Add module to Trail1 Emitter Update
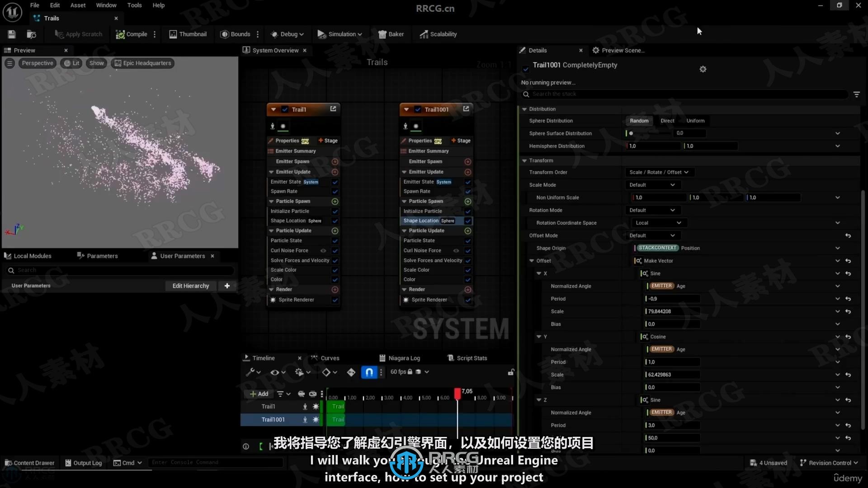This screenshot has height=488, width=868. pyautogui.click(x=335, y=172)
